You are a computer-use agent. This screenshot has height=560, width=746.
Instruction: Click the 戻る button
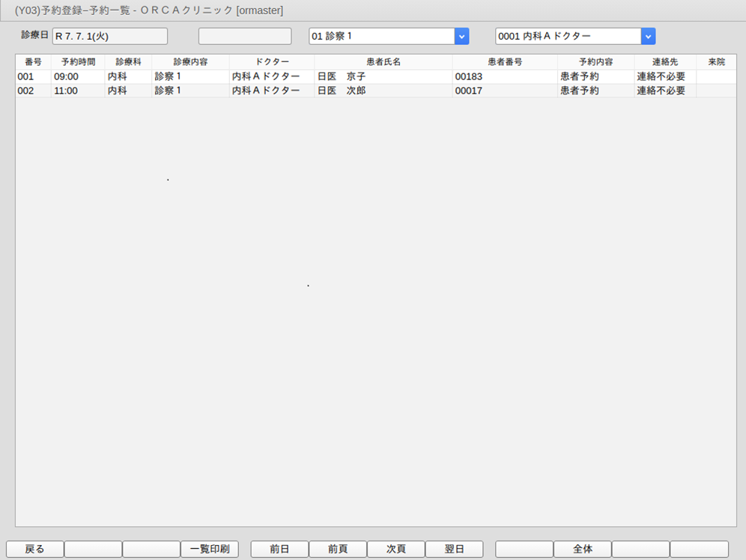(x=34, y=549)
